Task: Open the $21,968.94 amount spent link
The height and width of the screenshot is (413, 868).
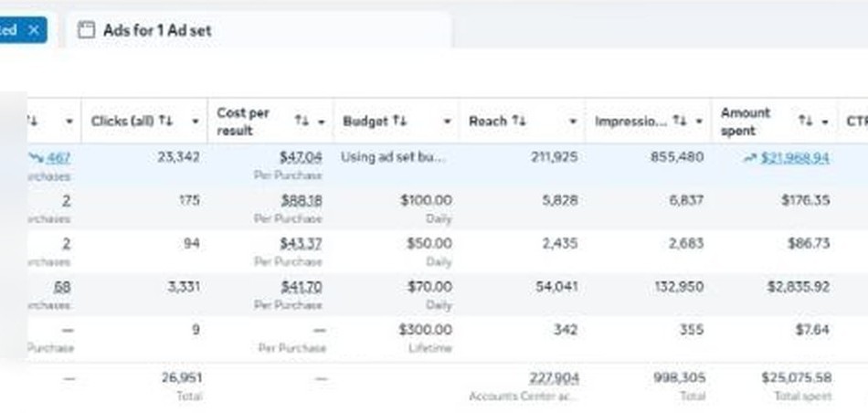Action: point(795,158)
